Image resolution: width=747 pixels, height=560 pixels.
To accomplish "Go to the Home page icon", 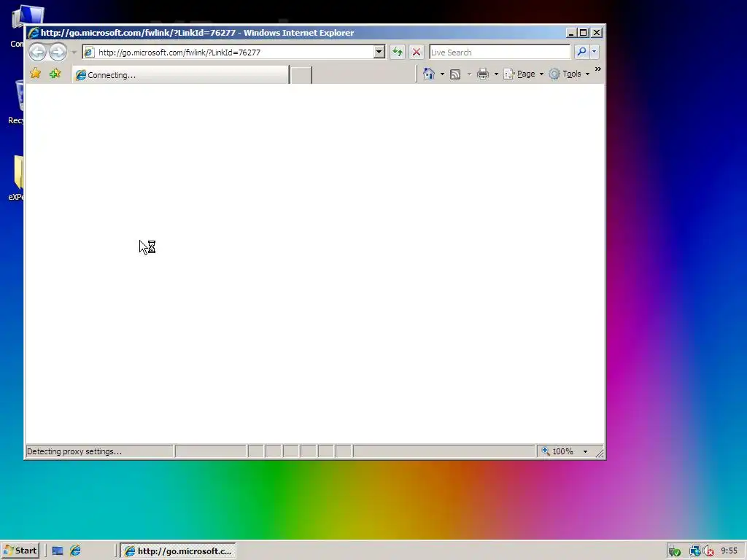I will click(429, 74).
